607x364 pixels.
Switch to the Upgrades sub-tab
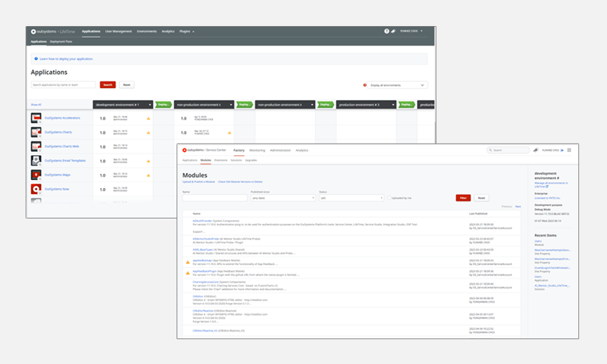tap(251, 160)
